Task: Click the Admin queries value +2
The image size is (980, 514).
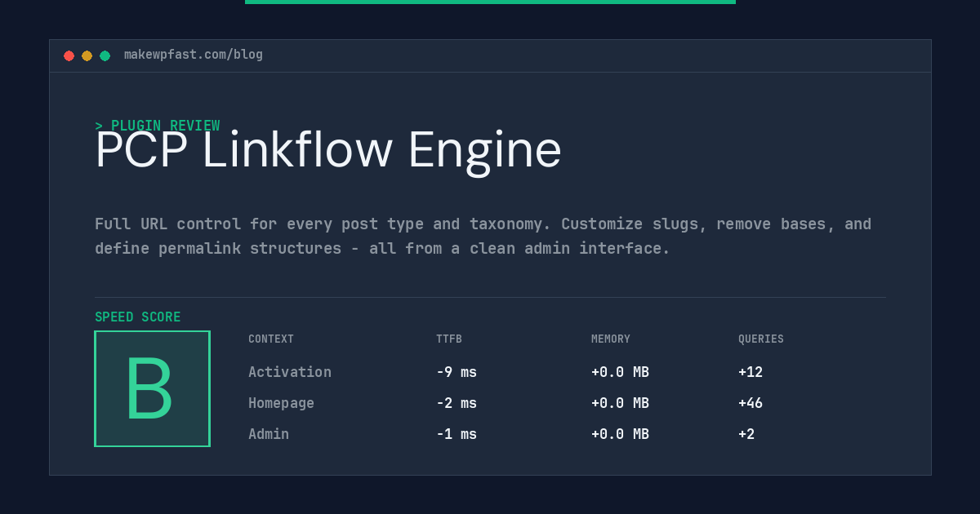Action: click(x=746, y=434)
